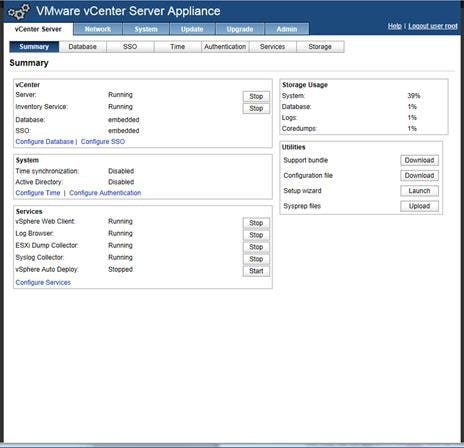Select the Database embedded value
This screenshot has height=448, width=464.
click(x=124, y=120)
